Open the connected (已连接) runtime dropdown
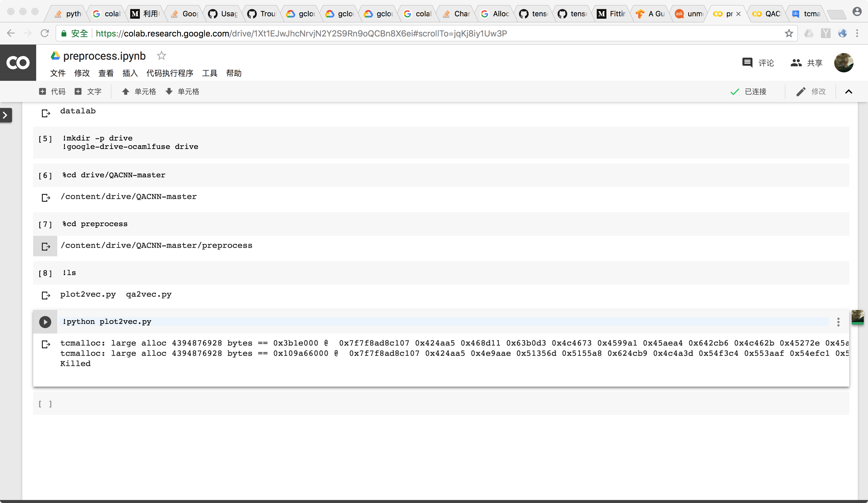Viewport: 868px width, 503px height. (748, 92)
